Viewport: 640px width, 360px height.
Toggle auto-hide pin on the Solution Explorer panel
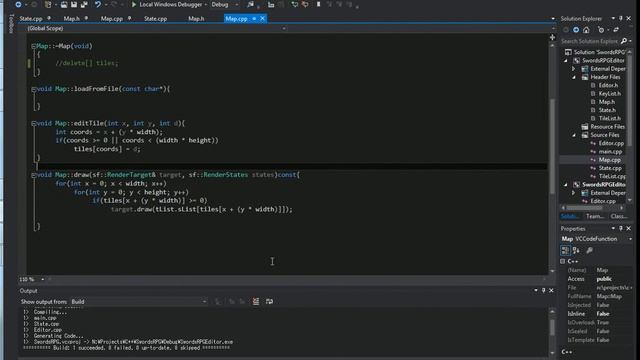[621, 18]
